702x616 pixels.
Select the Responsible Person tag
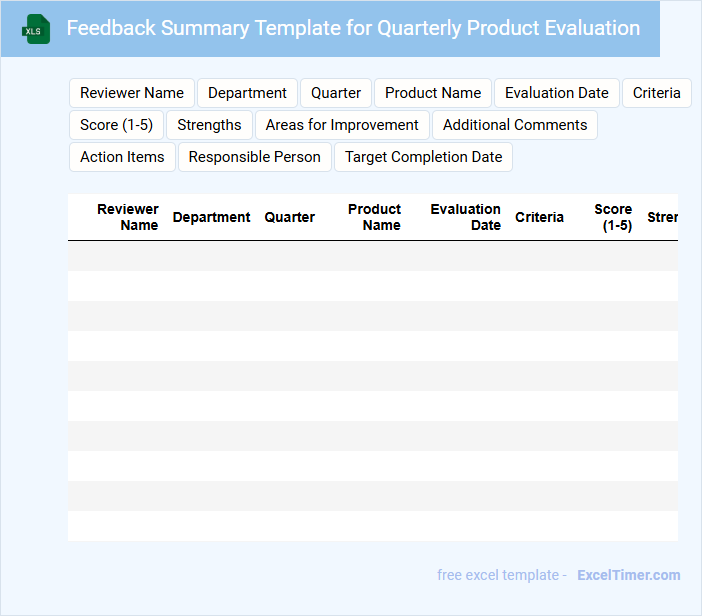[254, 157]
